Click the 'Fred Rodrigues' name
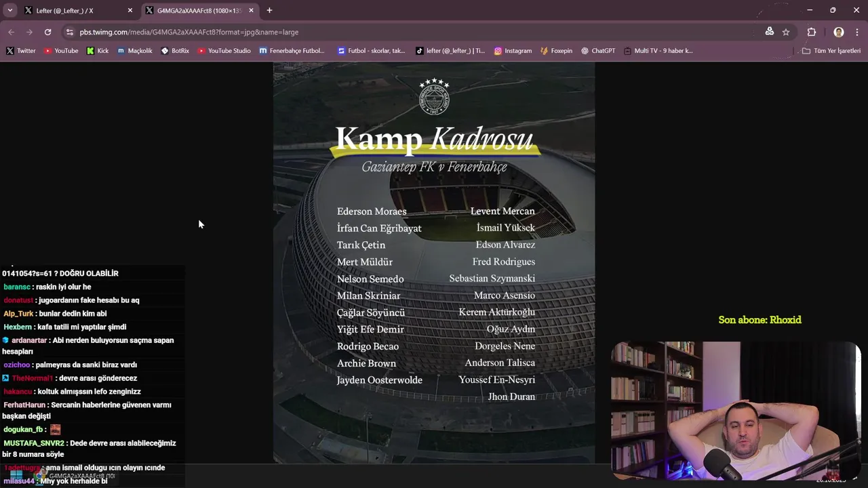868x488 pixels. tap(504, 262)
